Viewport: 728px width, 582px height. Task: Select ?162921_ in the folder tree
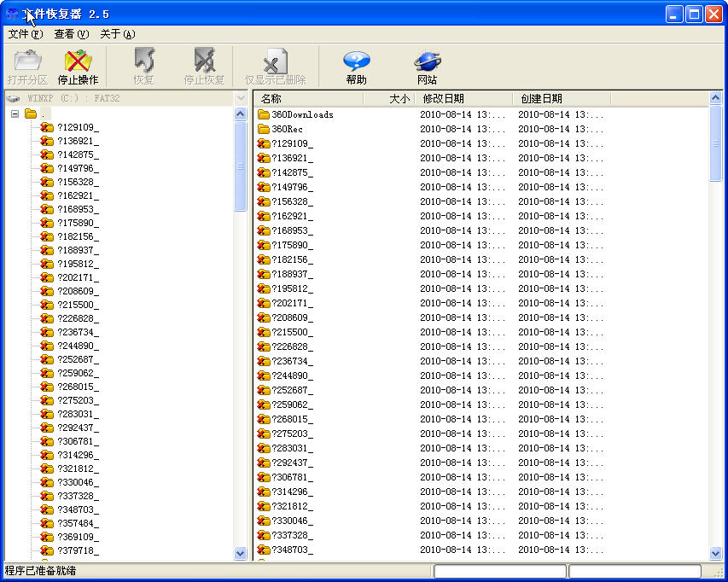coord(78,195)
